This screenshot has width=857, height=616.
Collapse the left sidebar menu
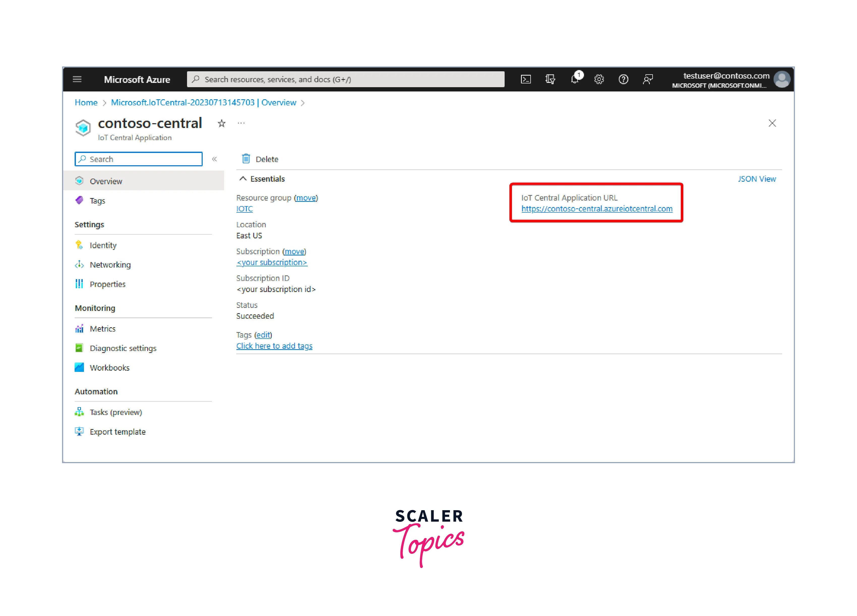click(x=214, y=159)
